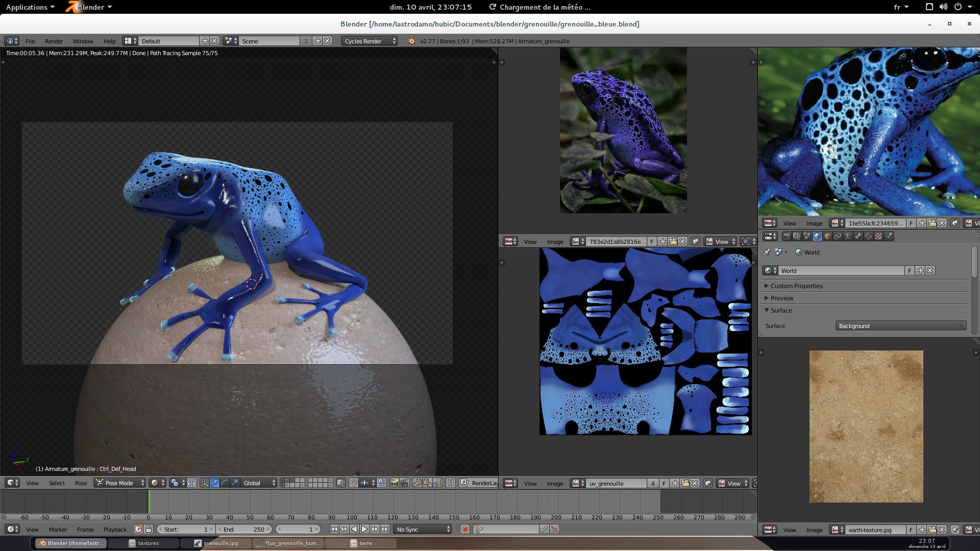Open image button for 783e2d1a8b2816e image
Image resolution: width=980 pixels, height=551 pixels.
673,242
